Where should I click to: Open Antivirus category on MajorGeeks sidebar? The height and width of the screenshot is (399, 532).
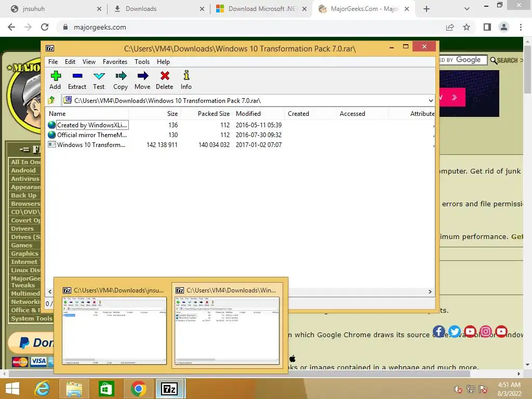pos(25,179)
